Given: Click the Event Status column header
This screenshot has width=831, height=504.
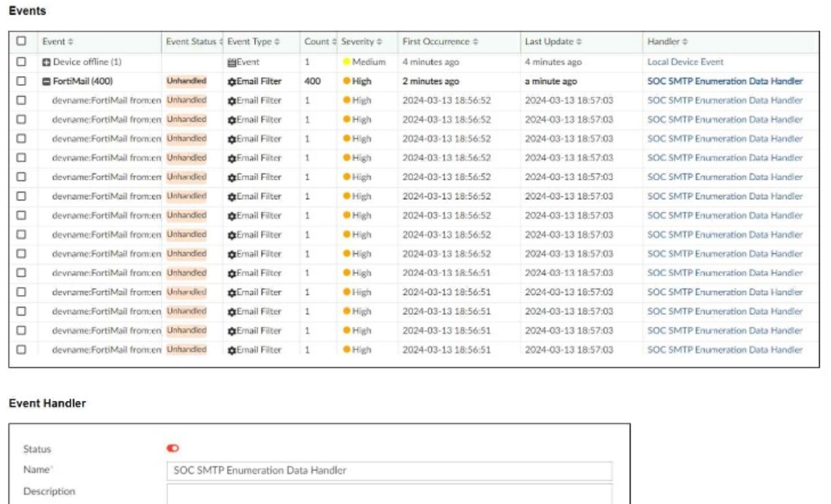Looking at the screenshot, I should pyautogui.click(x=191, y=42).
